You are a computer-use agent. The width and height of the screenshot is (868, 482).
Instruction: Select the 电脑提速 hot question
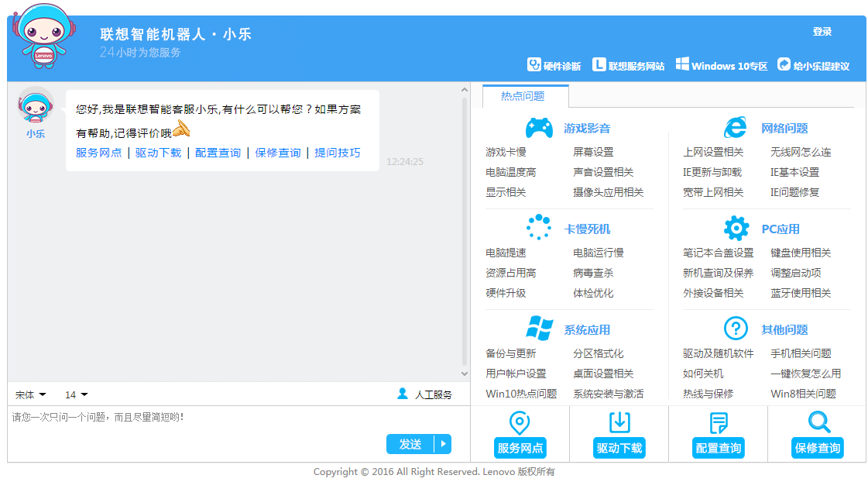(x=506, y=253)
